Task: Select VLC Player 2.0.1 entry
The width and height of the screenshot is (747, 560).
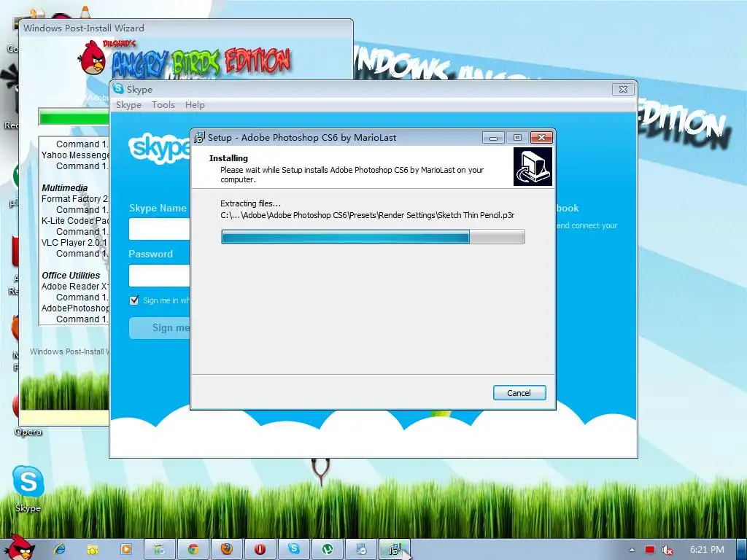Action: pyautogui.click(x=74, y=242)
